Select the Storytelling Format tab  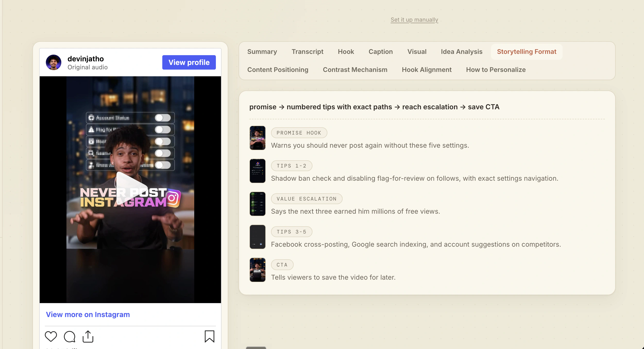point(527,52)
